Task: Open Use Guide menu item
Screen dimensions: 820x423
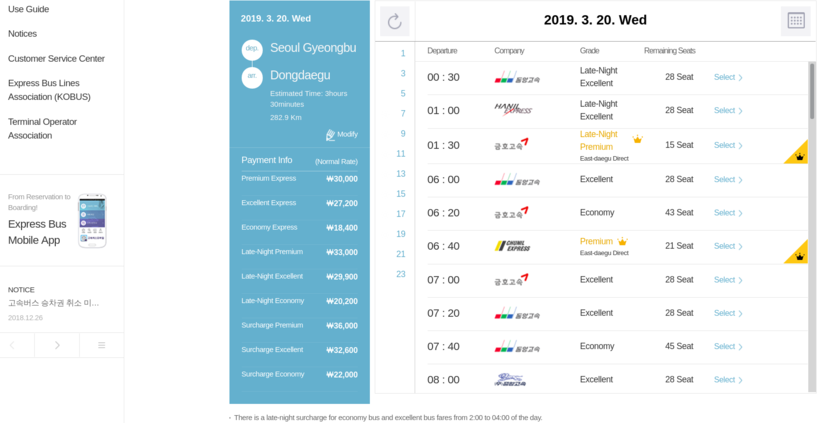Action: (29, 9)
